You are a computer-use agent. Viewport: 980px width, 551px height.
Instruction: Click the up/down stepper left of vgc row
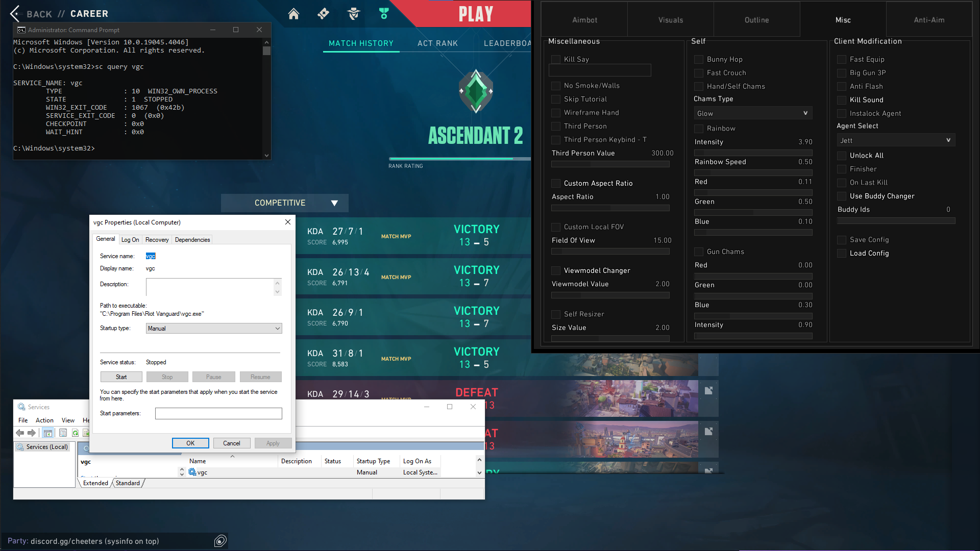(182, 472)
